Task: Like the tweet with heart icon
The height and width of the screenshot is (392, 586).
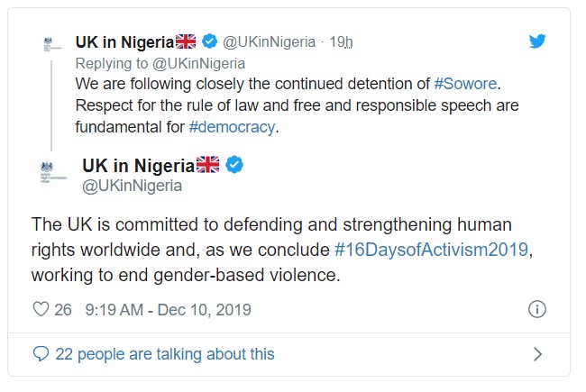Action: coord(40,310)
